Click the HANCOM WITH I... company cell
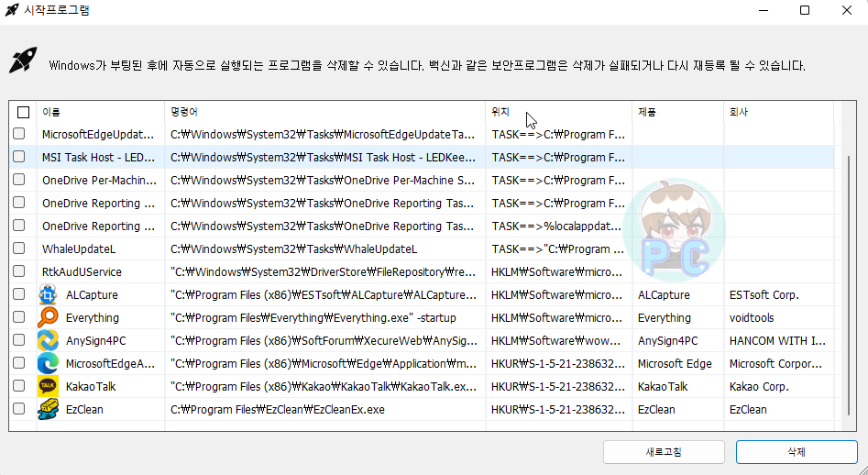The height and width of the screenshot is (475, 868). click(778, 341)
